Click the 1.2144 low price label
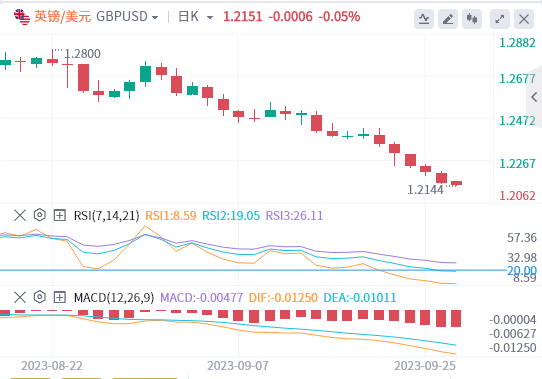 425,190
